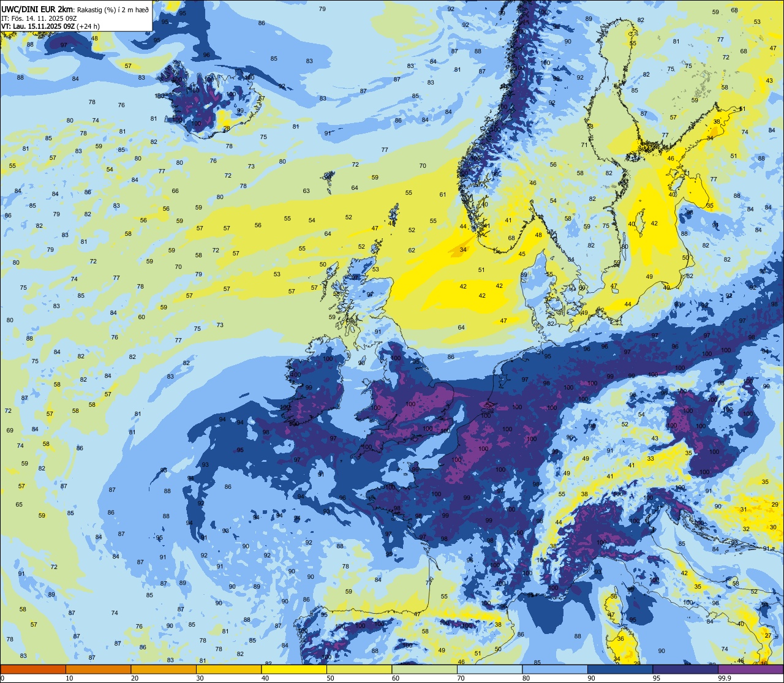This screenshot has height=683, width=784.
Task: Click the purple legend segment above 99.9%
Action: tap(750, 669)
